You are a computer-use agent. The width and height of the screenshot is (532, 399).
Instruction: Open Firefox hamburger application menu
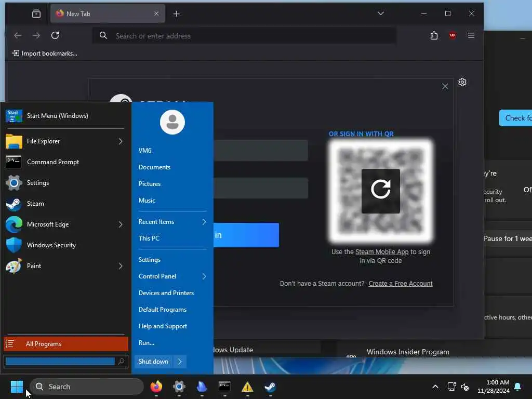point(471,35)
